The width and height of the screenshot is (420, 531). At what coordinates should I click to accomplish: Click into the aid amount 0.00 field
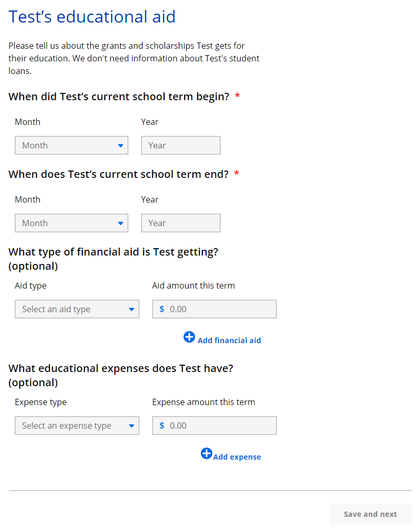coord(220,309)
